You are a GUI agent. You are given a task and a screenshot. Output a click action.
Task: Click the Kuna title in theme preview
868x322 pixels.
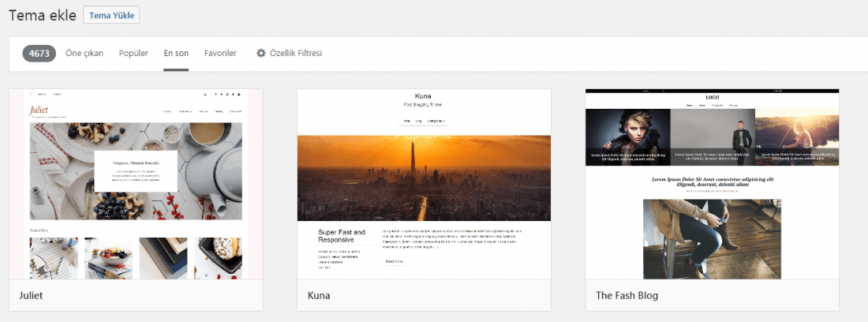[424, 96]
